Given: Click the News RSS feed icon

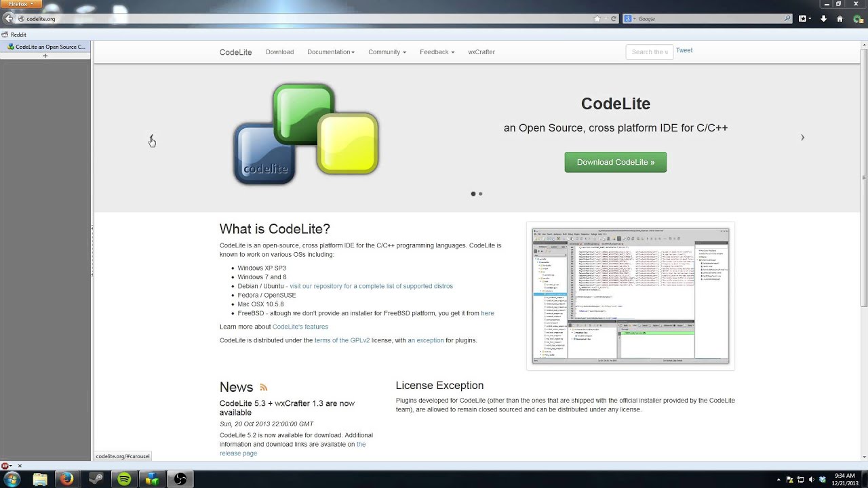Looking at the screenshot, I should coord(264,388).
